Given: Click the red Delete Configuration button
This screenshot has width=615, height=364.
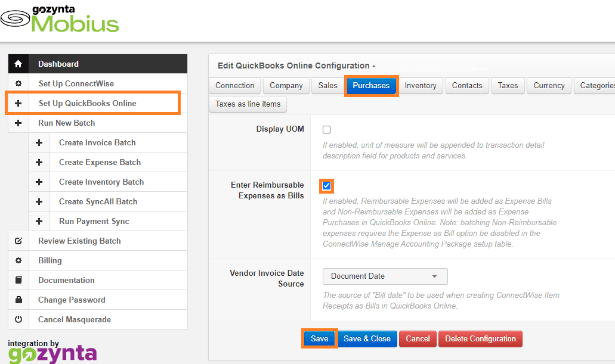Looking at the screenshot, I should 480,339.
